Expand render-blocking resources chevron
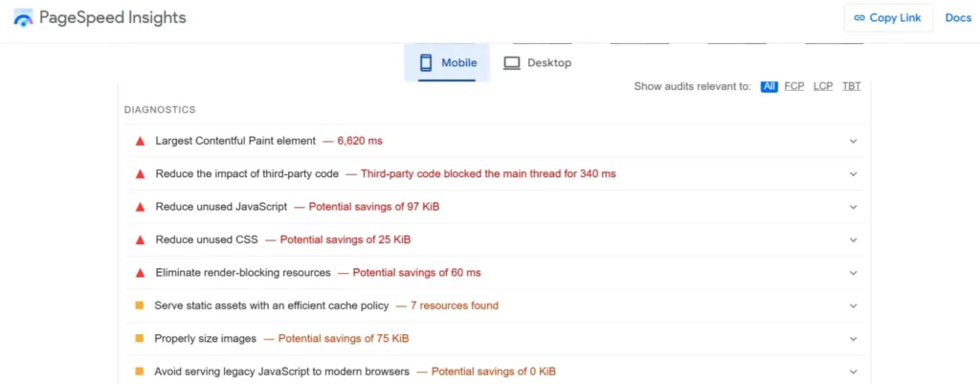 tap(853, 273)
